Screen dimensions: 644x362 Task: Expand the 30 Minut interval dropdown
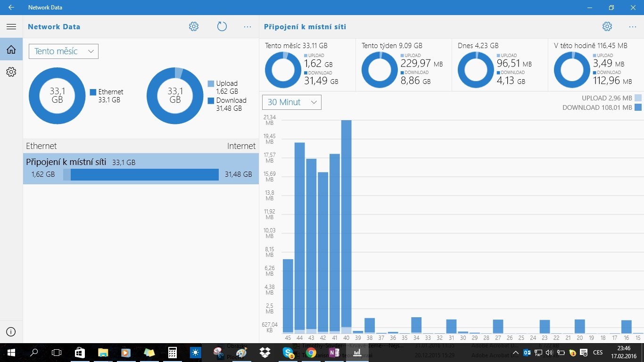292,102
